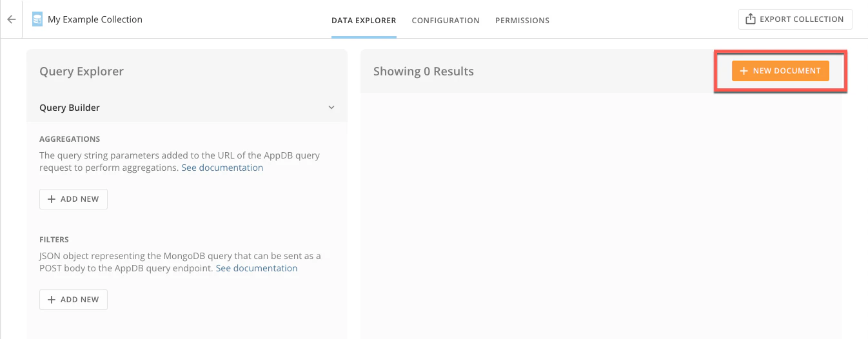Viewport: 868px width, 339px height.
Task: Click the My Example Collection title
Action: tap(95, 19)
